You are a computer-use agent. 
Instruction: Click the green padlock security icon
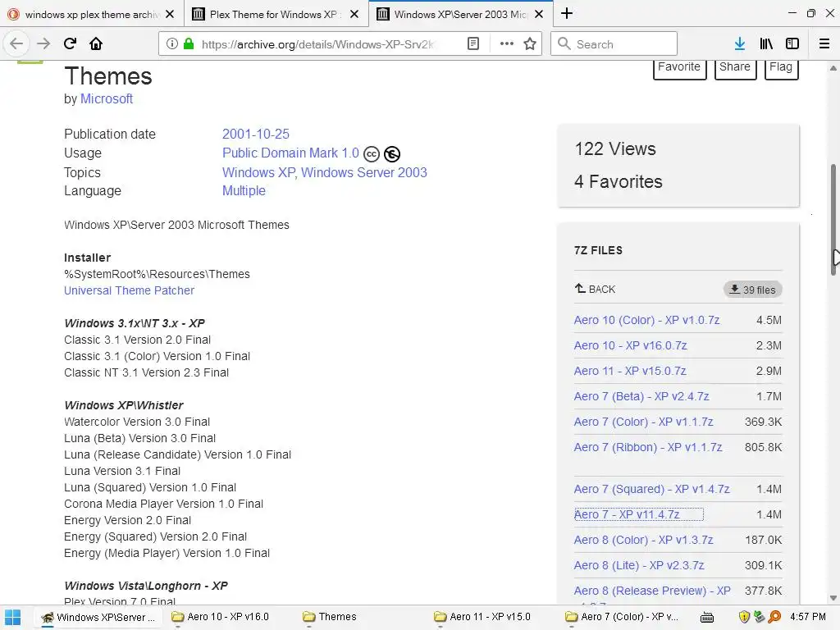tap(189, 44)
